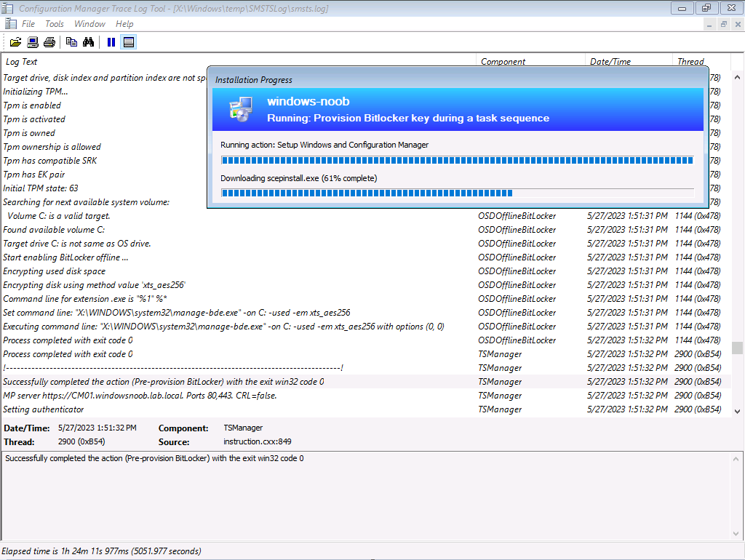Click the log list scrollbar down arrow
The image size is (745, 560).
pyautogui.click(x=738, y=412)
